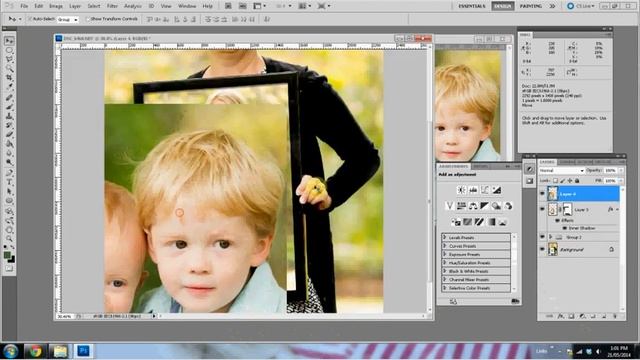Select the Crop tool
The image size is (640, 360).
coord(9,77)
